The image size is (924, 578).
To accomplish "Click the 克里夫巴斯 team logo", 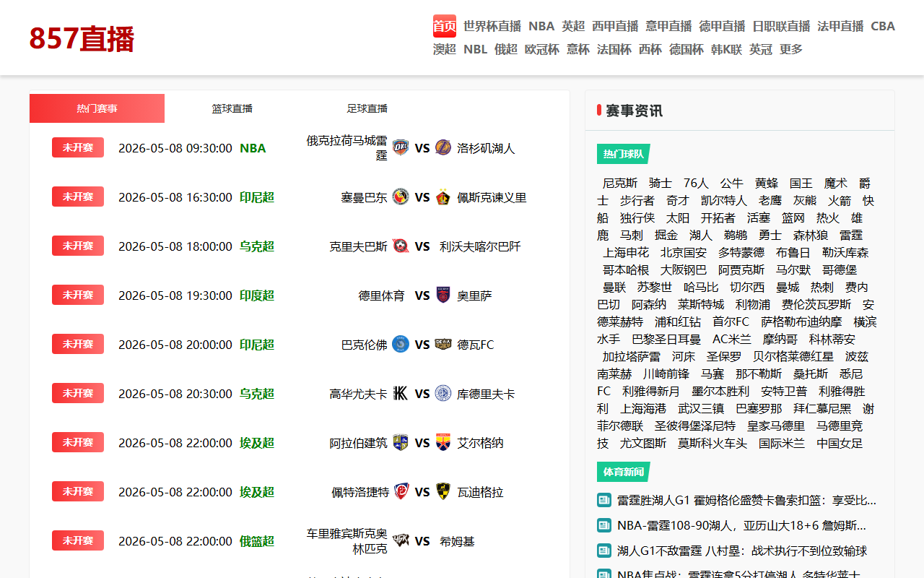I will (x=401, y=246).
